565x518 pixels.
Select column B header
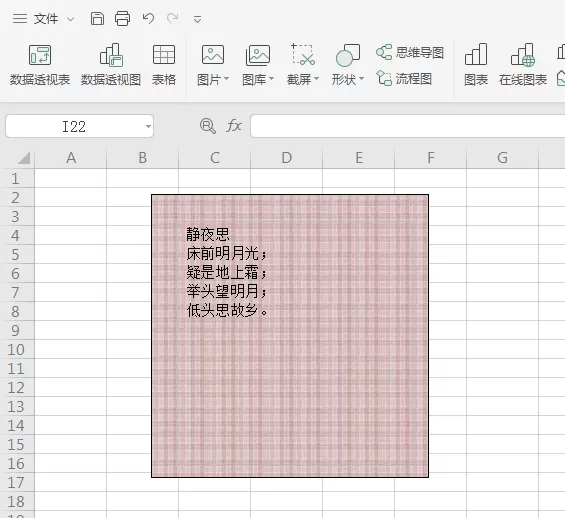coord(142,158)
